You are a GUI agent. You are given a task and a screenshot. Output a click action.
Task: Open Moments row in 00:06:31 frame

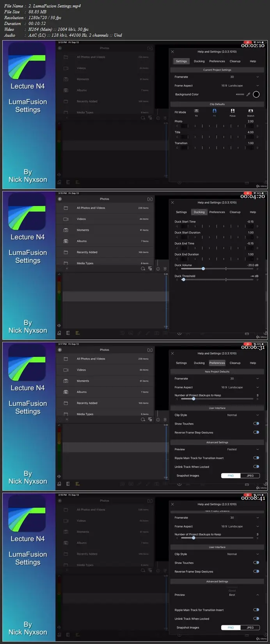click(105, 381)
